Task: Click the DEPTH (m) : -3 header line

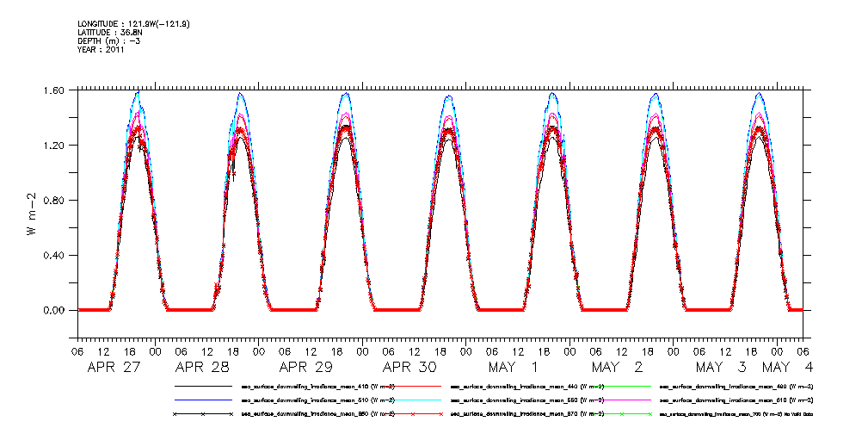Action: point(109,41)
